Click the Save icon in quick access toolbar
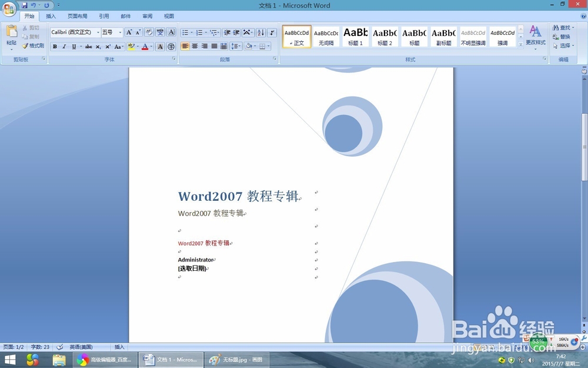Image resolution: width=588 pixels, height=368 pixels. (24, 5)
